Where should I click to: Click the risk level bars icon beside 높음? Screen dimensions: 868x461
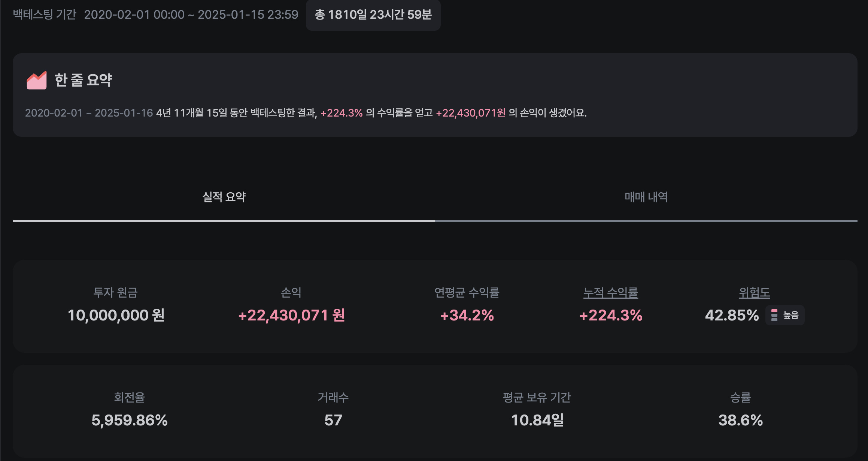coord(774,315)
